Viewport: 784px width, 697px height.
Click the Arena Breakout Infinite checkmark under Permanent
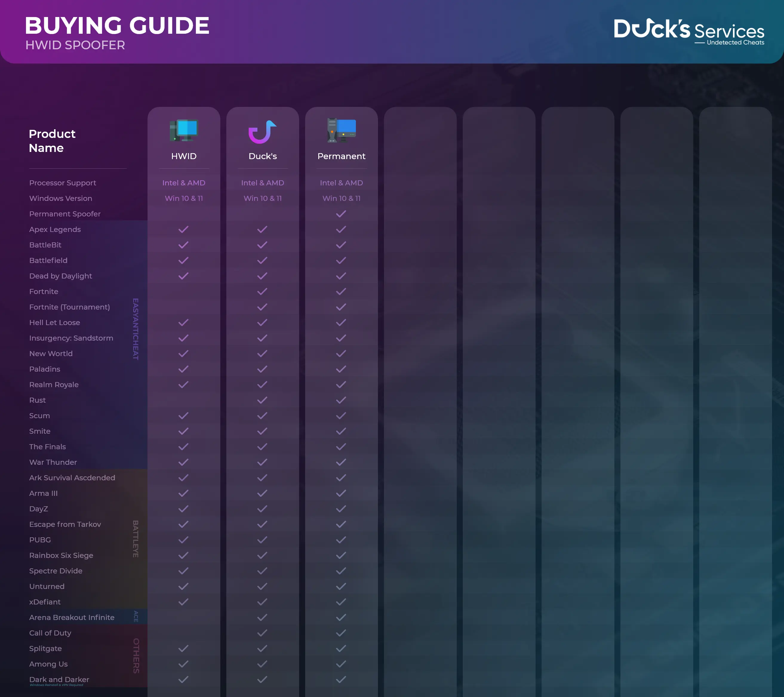point(341,618)
